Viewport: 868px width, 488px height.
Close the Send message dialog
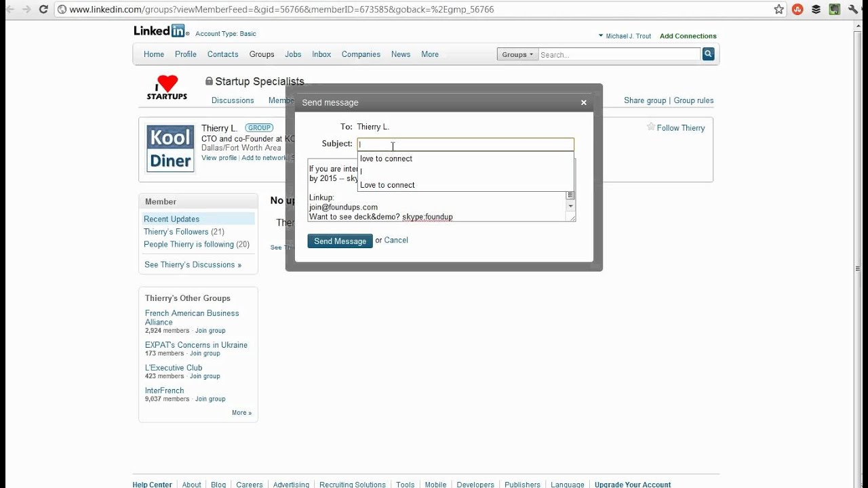coord(583,103)
